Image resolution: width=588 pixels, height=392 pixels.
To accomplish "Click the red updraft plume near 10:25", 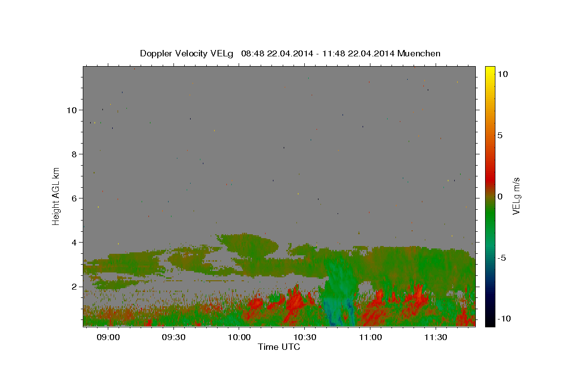I will (x=295, y=304).
